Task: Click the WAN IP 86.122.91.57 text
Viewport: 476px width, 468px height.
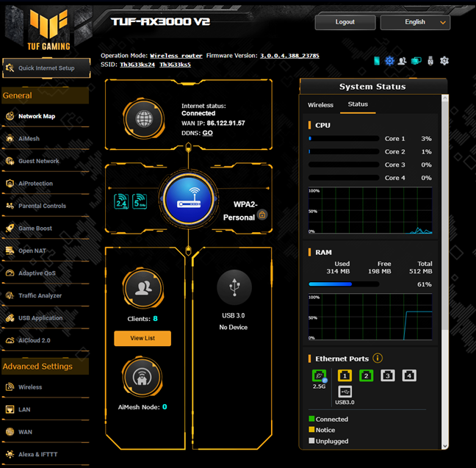Action: pos(226,123)
